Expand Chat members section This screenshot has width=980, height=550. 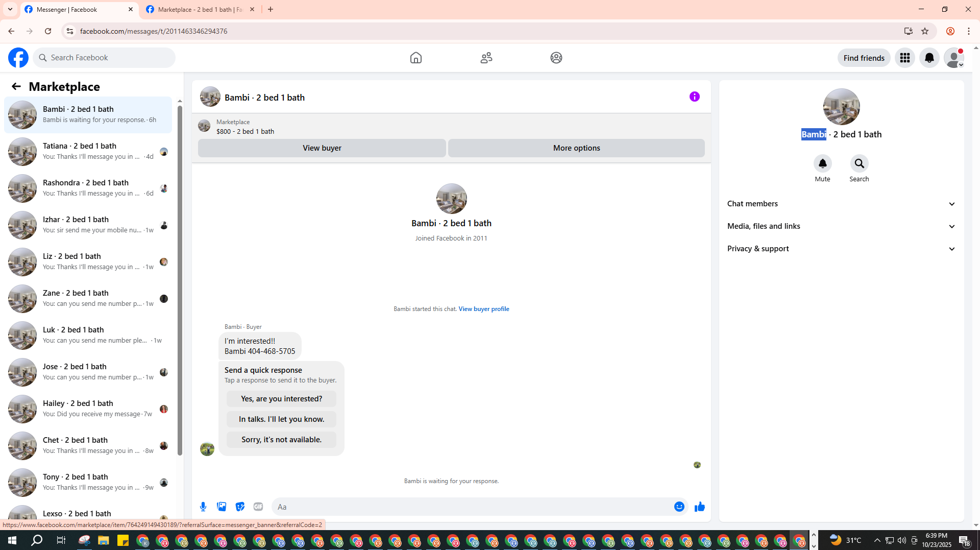(x=841, y=204)
